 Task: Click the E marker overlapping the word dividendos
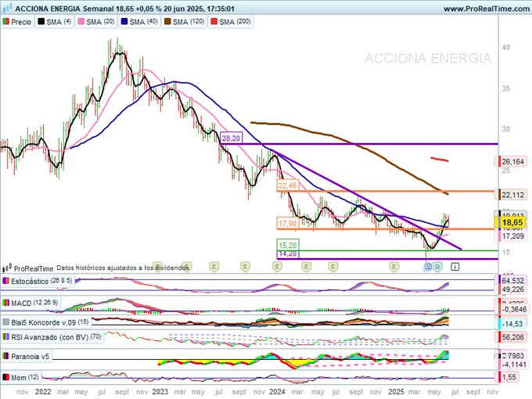point(186,266)
